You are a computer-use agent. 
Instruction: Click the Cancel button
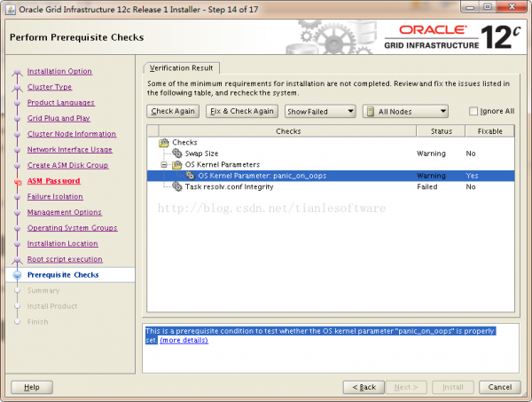tap(500, 387)
